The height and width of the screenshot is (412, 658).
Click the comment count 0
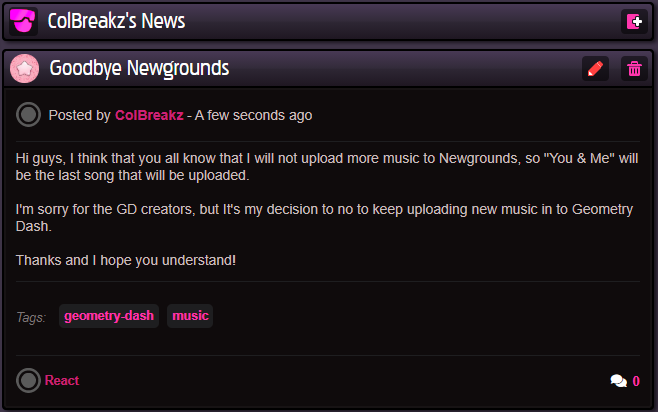point(636,381)
